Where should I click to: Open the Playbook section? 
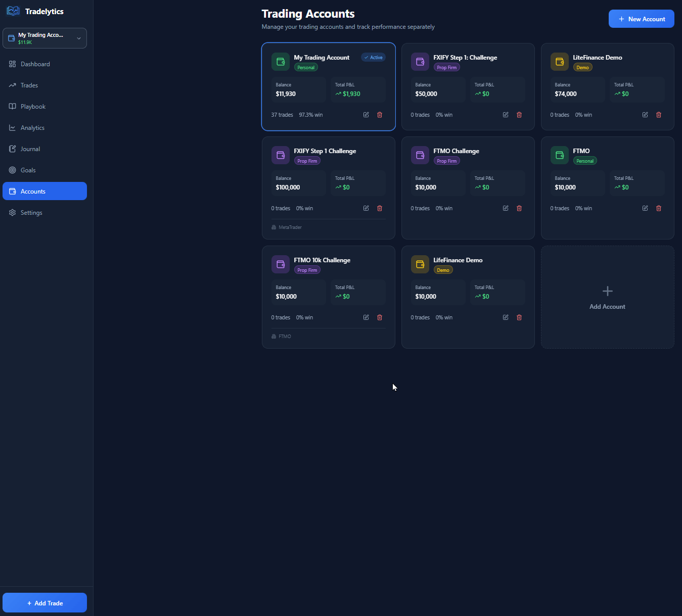click(x=44, y=107)
